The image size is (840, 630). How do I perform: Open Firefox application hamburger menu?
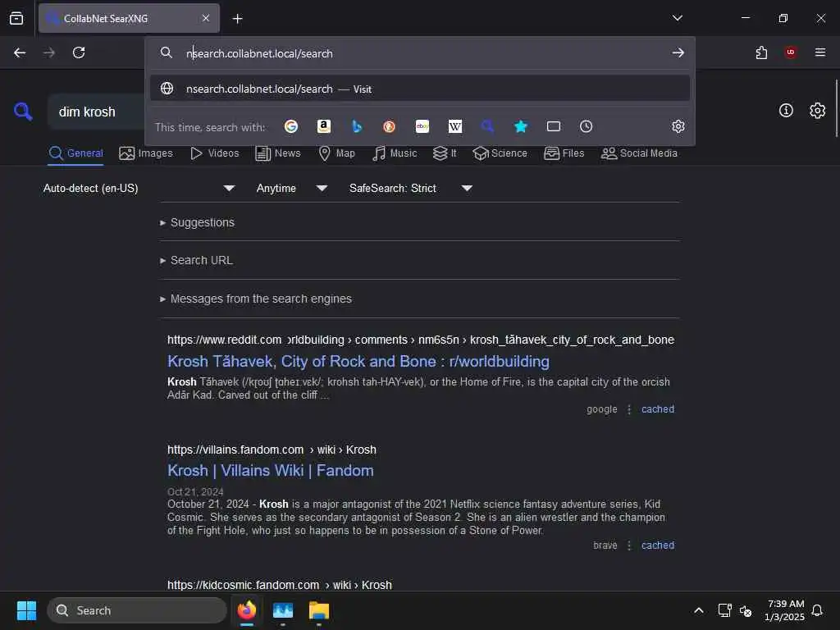click(x=820, y=52)
